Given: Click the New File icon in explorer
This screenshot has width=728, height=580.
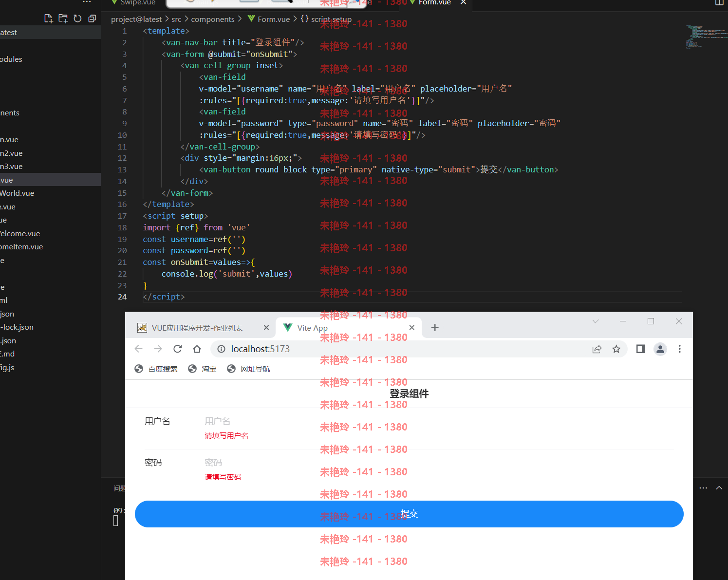Looking at the screenshot, I should click(x=48, y=19).
